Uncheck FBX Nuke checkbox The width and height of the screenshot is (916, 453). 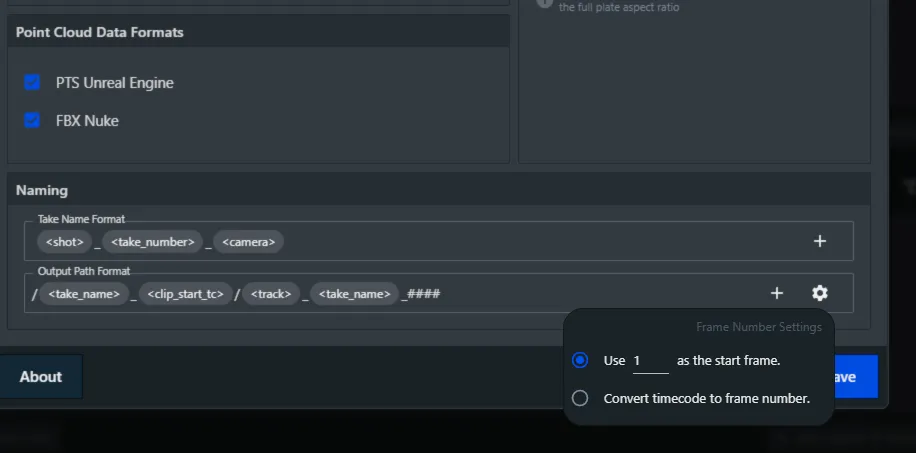click(x=32, y=120)
